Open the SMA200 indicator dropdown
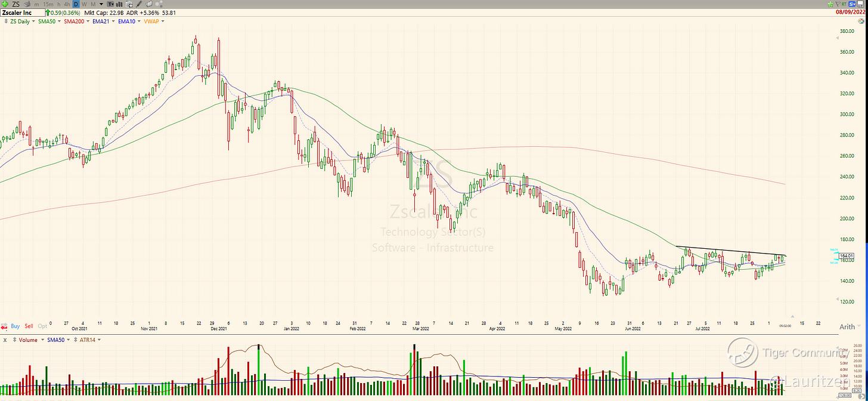The height and width of the screenshot is (401, 868). pos(88,21)
